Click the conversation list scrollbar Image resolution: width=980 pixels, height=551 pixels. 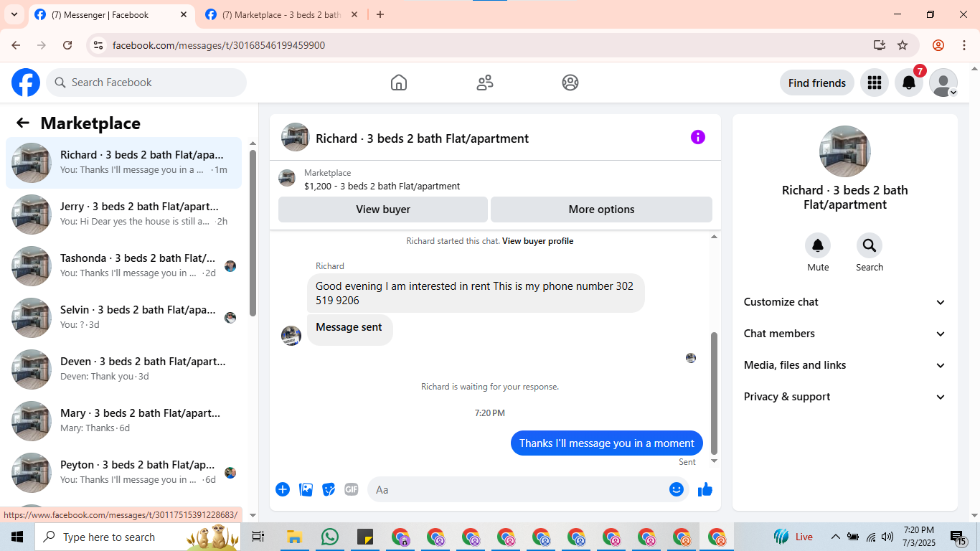pos(253,233)
